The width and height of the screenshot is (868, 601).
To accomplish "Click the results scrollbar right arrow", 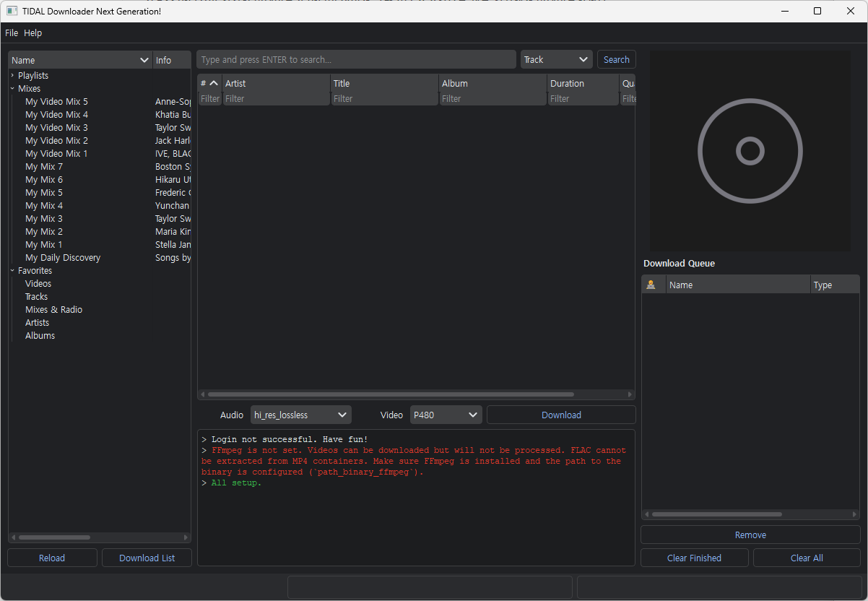I will click(630, 394).
